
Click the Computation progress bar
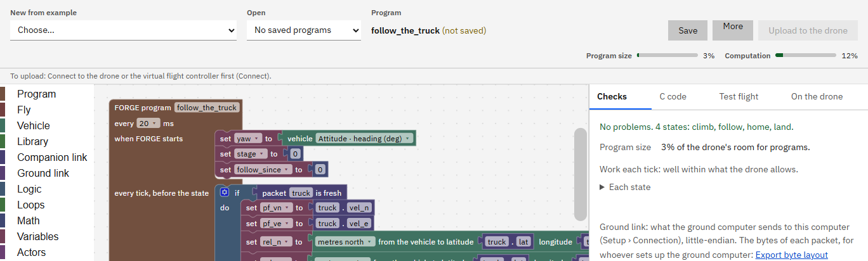806,55
